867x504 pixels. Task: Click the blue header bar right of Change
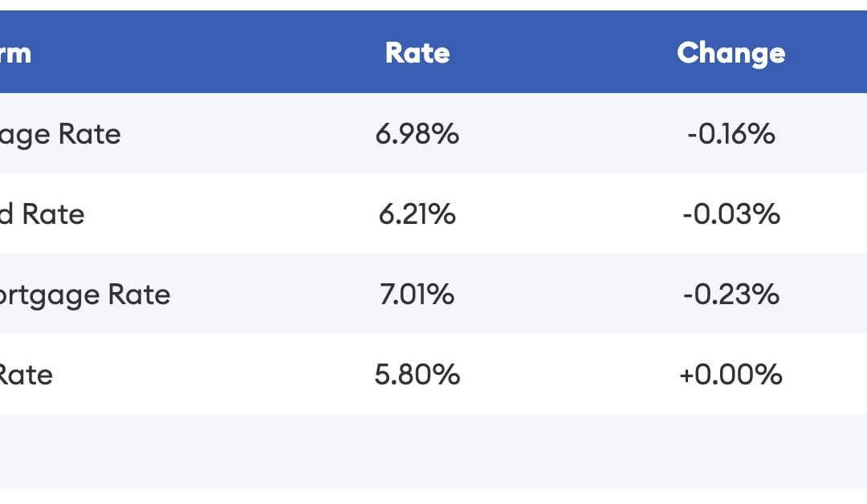click(x=835, y=53)
